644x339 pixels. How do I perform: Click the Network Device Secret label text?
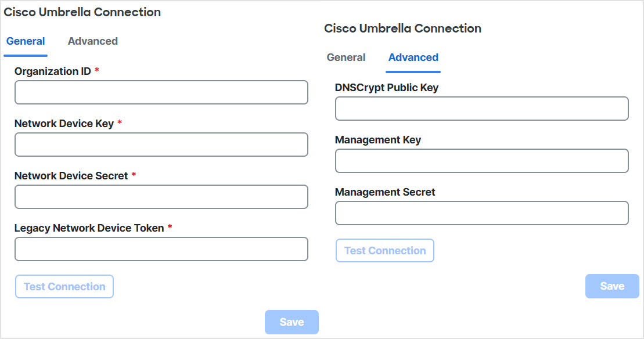pyautogui.click(x=71, y=176)
